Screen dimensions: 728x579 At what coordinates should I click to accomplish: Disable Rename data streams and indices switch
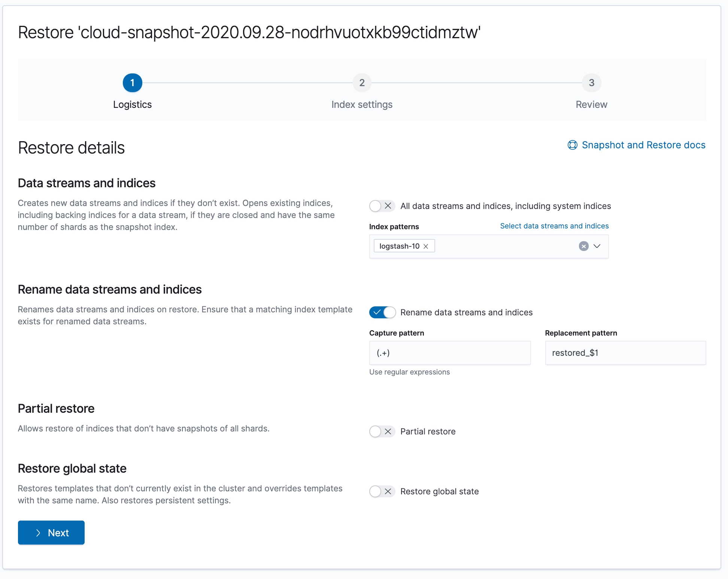point(382,312)
